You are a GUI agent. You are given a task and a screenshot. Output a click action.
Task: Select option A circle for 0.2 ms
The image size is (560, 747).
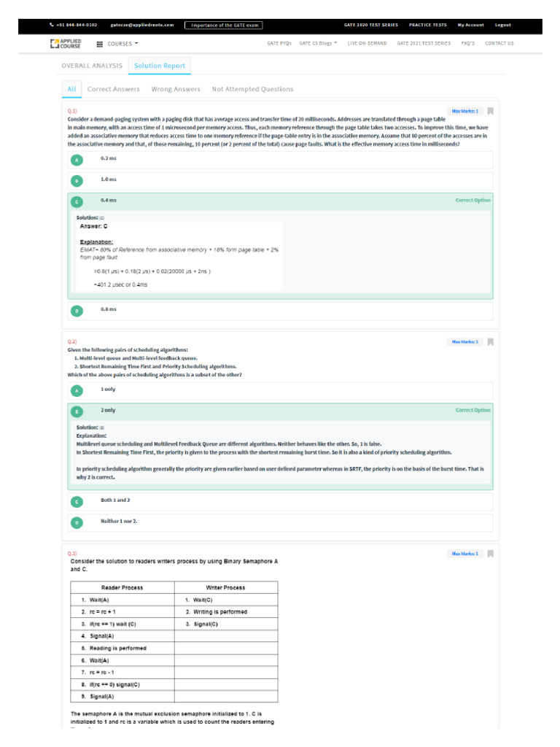77,160
